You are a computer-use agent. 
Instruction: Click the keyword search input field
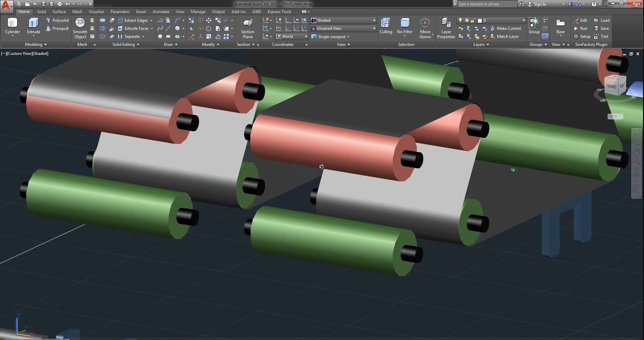(486, 4)
